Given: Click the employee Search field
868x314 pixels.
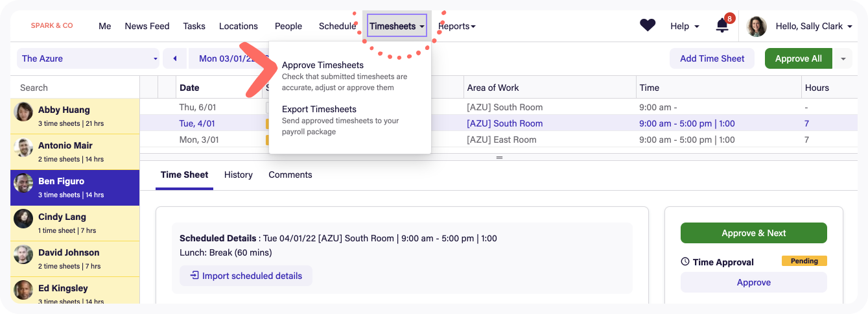Looking at the screenshot, I should (x=75, y=88).
